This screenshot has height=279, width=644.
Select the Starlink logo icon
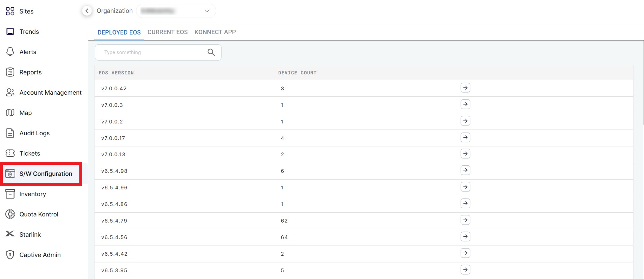[x=10, y=234]
